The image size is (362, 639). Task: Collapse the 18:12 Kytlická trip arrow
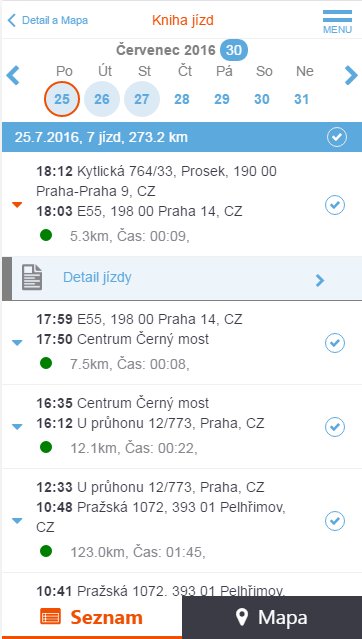17,205
